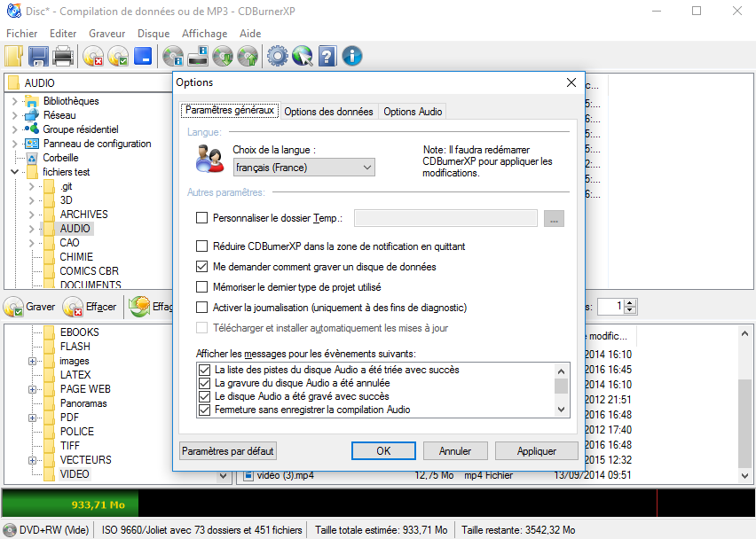Expand the Bibliothèques tree node
756x539 pixels.
pyautogui.click(x=14, y=101)
